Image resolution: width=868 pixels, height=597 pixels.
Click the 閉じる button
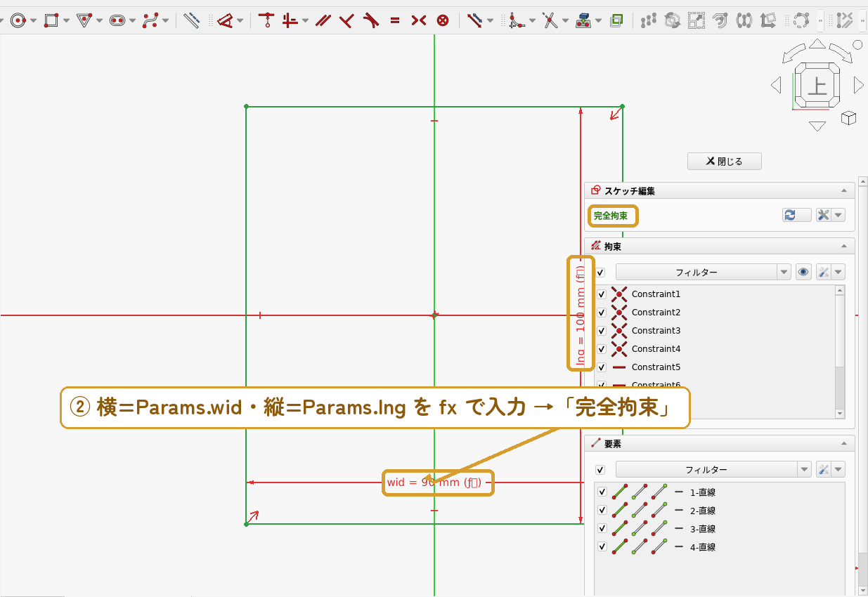[725, 162]
